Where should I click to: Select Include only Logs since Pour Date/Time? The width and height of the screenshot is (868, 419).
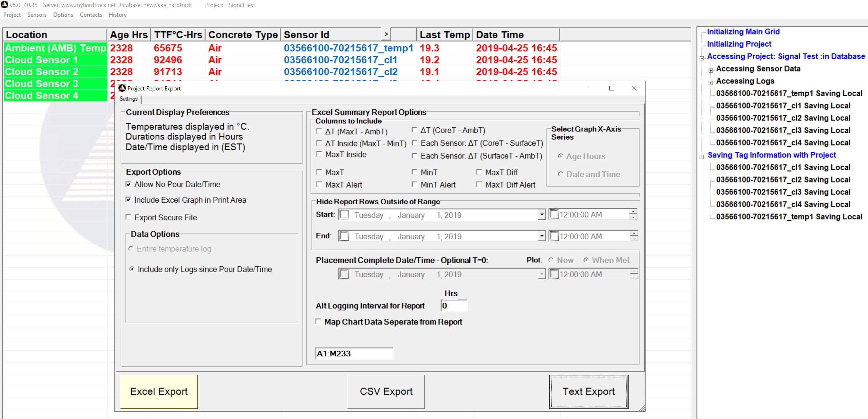pyautogui.click(x=132, y=269)
